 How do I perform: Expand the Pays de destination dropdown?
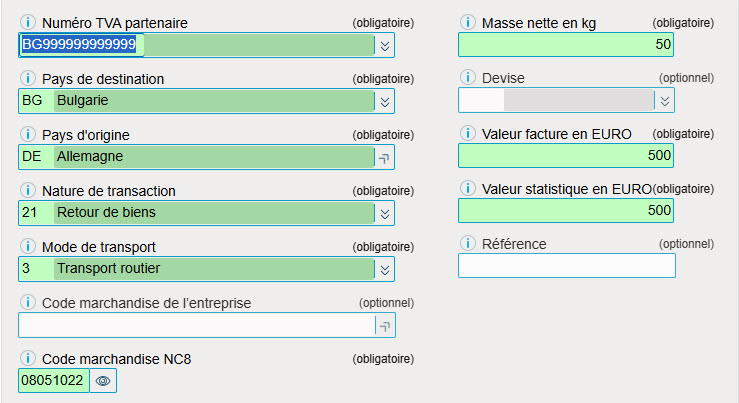[x=385, y=102]
